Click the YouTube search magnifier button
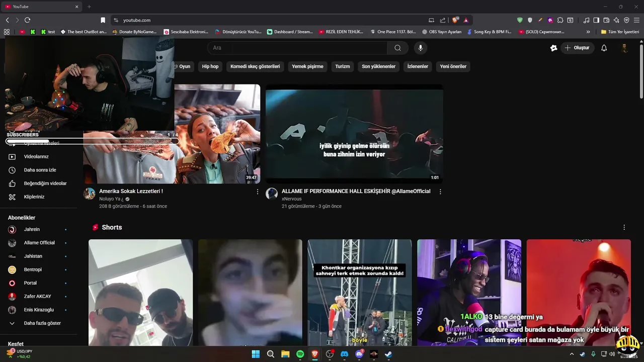Screen dimensions: 644x362 tap(397, 48)
